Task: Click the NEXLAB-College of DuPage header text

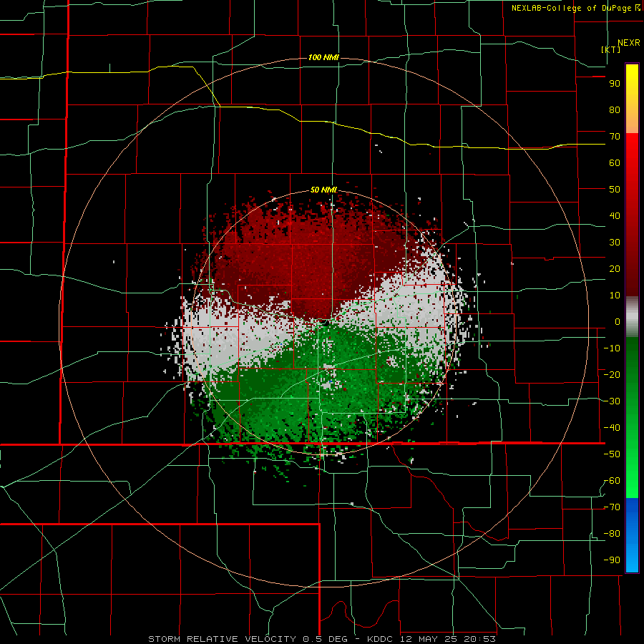Action: coord(576,8)
